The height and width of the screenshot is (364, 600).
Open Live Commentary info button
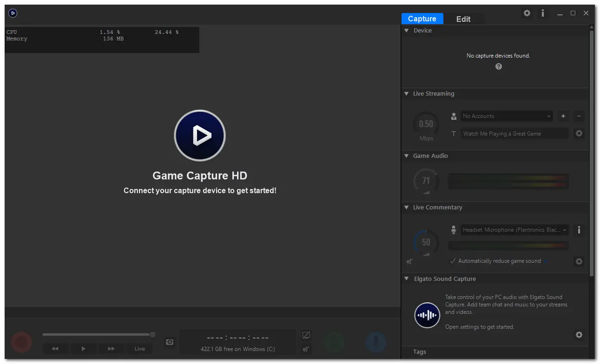[579, 230]
